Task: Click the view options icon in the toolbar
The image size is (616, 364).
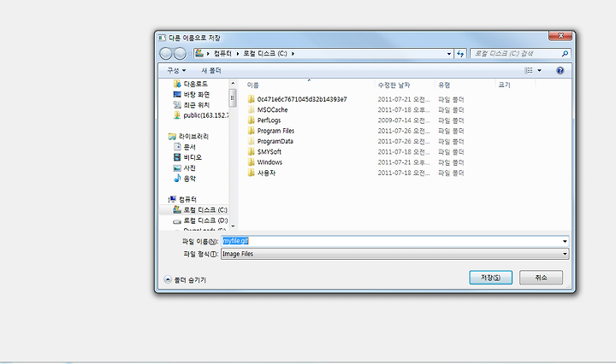Action: click(x=529, y=70)
